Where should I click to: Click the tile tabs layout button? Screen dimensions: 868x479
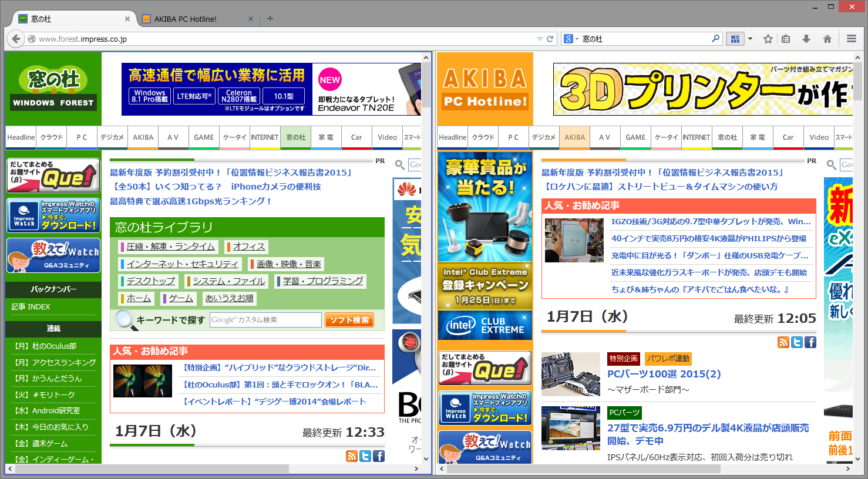(x=735, y=39)
